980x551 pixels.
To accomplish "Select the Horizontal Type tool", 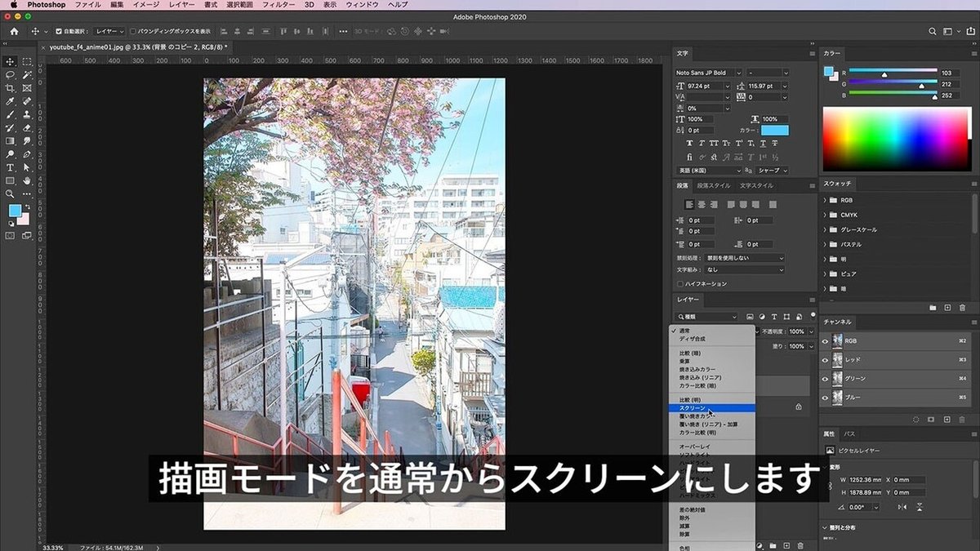I will (x=10, y=167).
